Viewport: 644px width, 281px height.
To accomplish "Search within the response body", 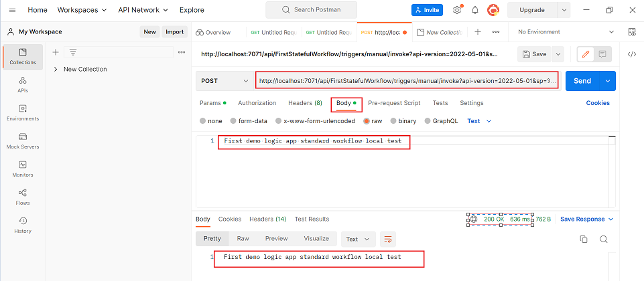I will [x=603, y=239].
